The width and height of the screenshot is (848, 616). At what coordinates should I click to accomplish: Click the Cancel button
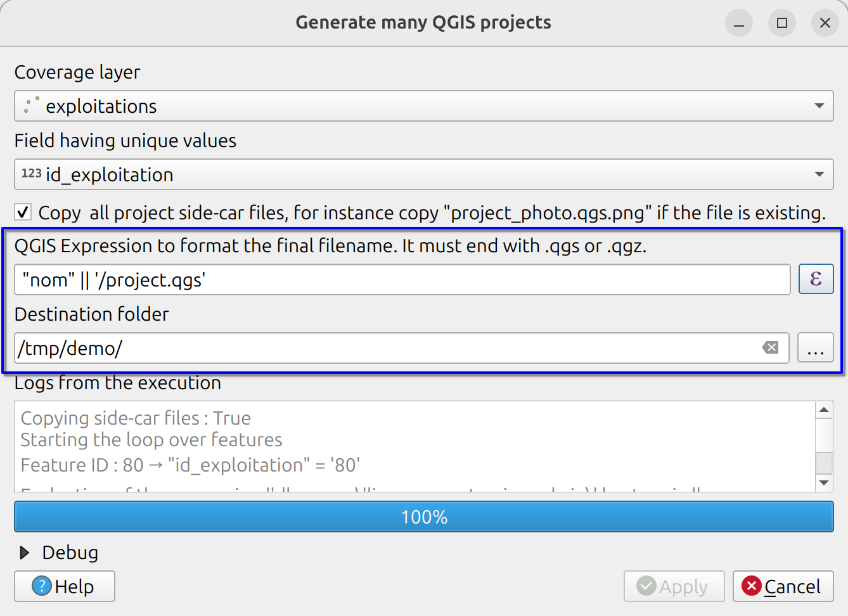[783, 586]
